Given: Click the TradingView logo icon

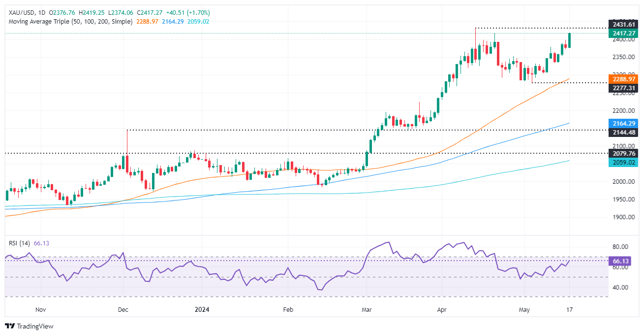Looking at the screenshot, I should click(x=10, y=326).
